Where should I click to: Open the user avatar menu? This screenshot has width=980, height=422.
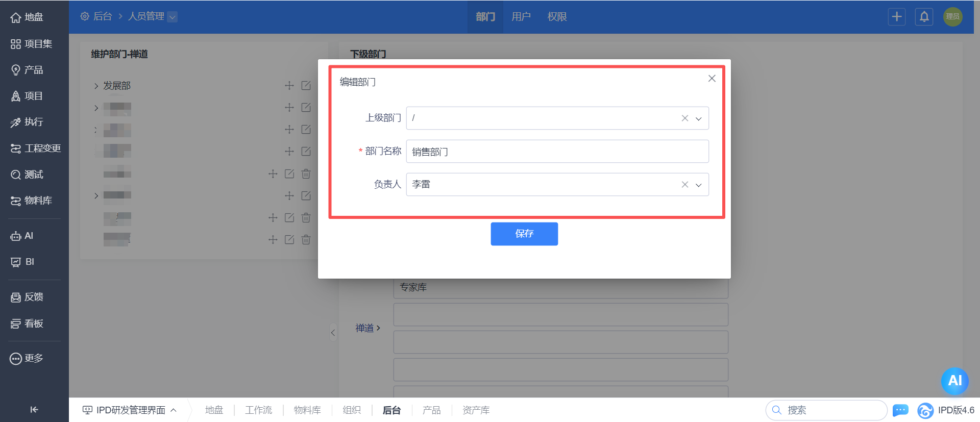point(952,17)
